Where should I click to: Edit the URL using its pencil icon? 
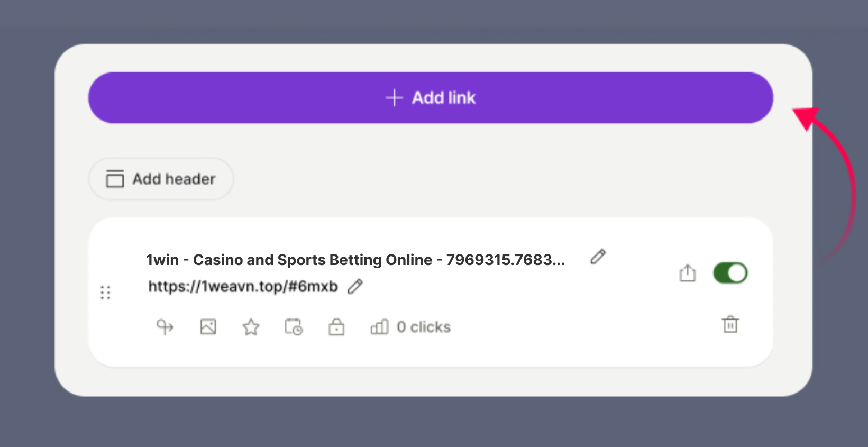point(355,286)
